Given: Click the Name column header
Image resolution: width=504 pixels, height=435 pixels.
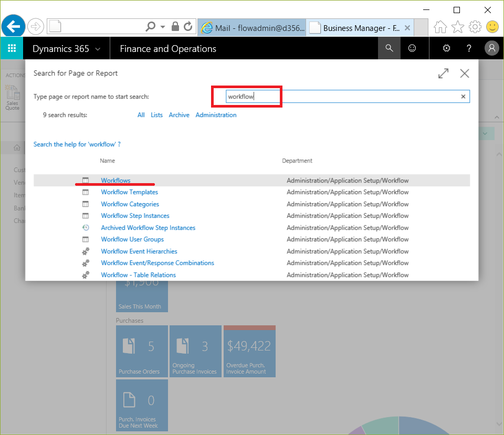Looking at the screenshot, I should (107, 161).
